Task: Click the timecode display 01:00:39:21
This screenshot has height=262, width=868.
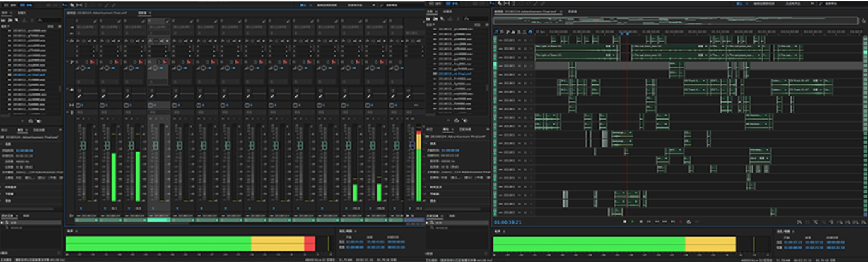Action: point(508,222)
